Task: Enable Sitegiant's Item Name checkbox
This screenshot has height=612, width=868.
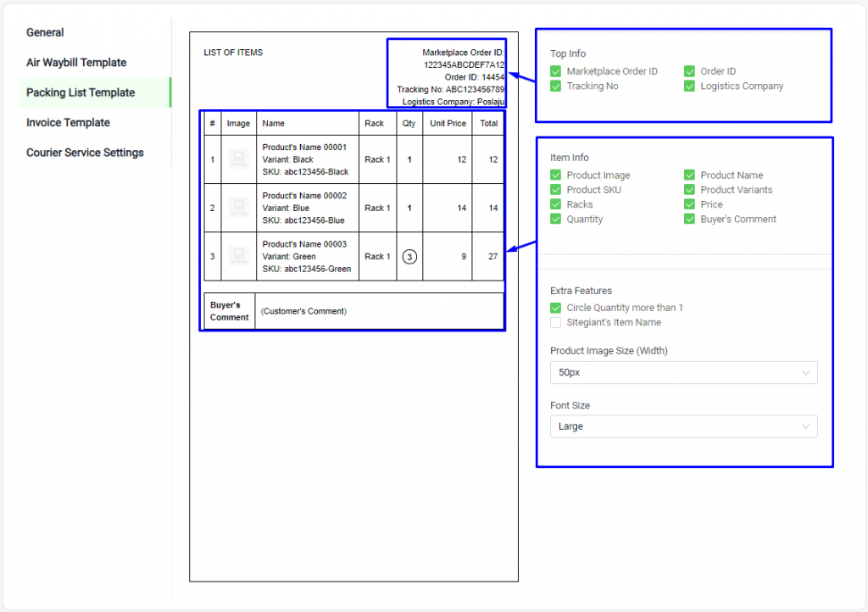Action: tap(556, 322)
